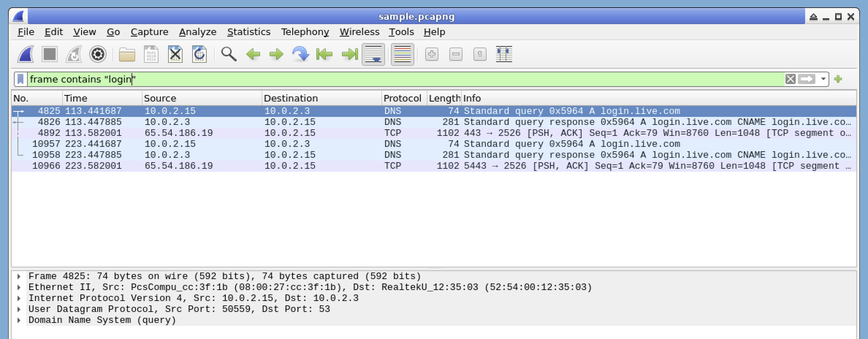Expand Internet Protocol Version 4 details
This screenshot has height=339, width=868.
[19, 298]
